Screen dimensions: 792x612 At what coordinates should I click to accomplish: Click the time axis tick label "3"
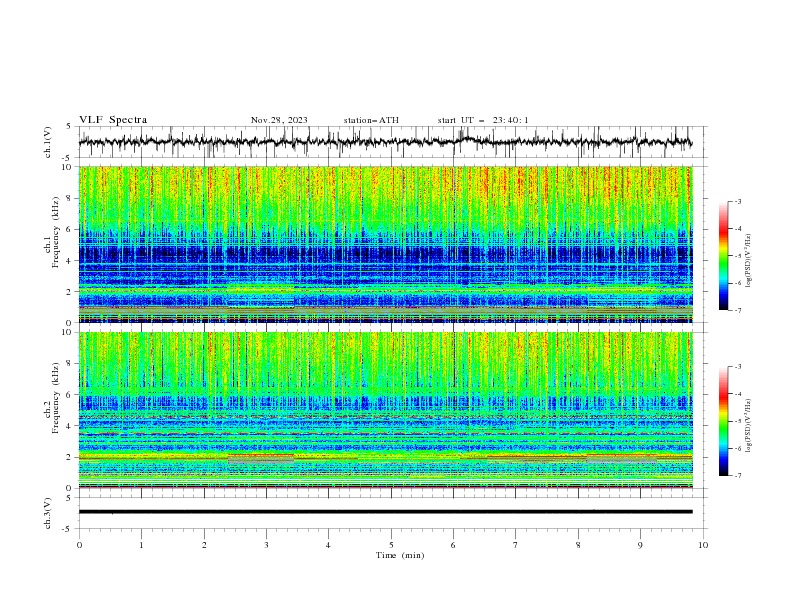[266, 545]
